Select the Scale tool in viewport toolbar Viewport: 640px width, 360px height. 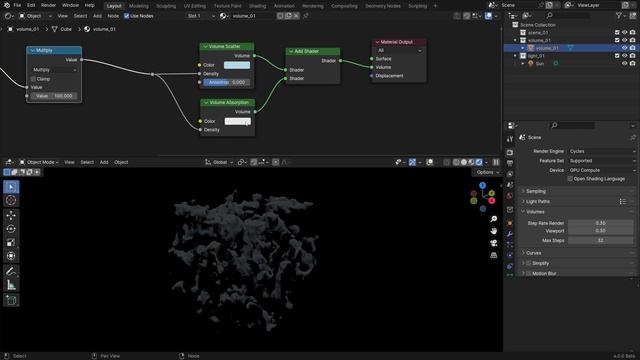[11, 242]
